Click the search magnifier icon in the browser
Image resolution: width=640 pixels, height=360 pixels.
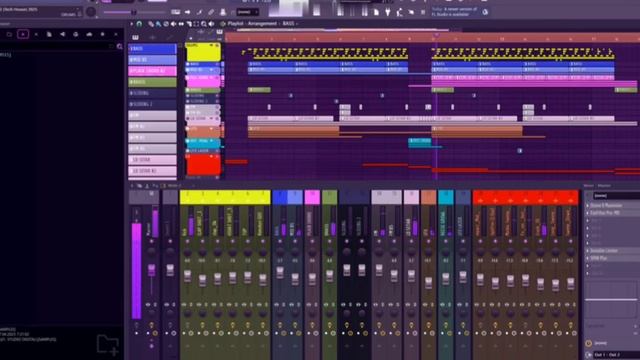pyautogui.click(x=120, y=47)
